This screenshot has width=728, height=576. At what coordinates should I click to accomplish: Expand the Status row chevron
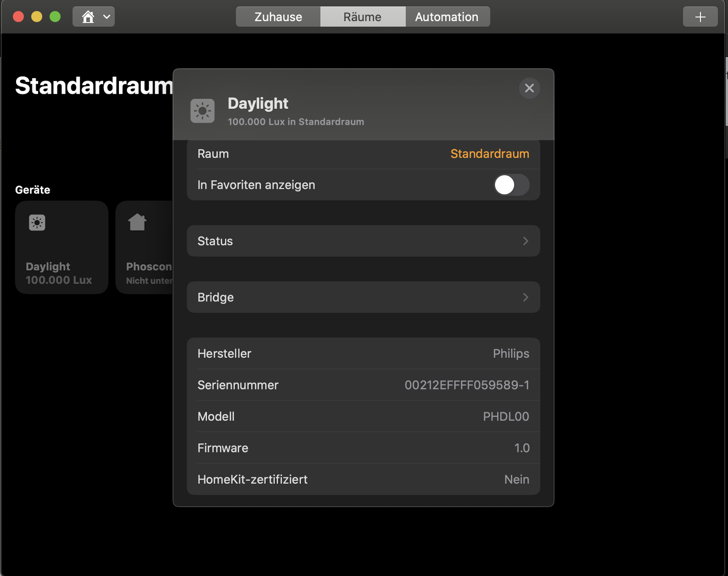(526, 241)
